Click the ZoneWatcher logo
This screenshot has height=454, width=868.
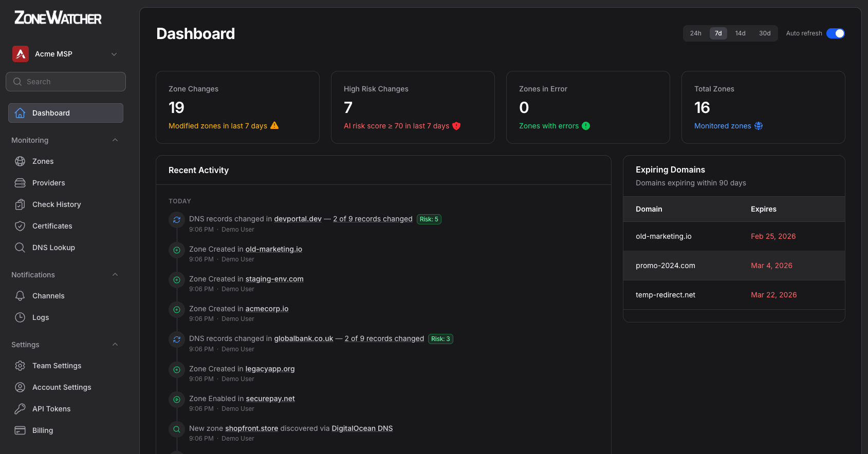[58, 18]
